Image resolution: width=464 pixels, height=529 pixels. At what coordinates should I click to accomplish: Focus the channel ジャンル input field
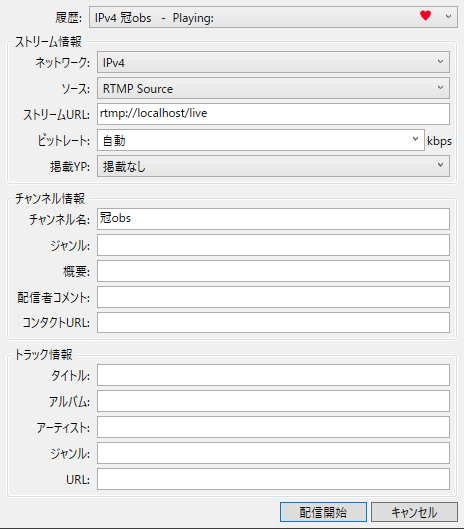click(x=273, y=245)
